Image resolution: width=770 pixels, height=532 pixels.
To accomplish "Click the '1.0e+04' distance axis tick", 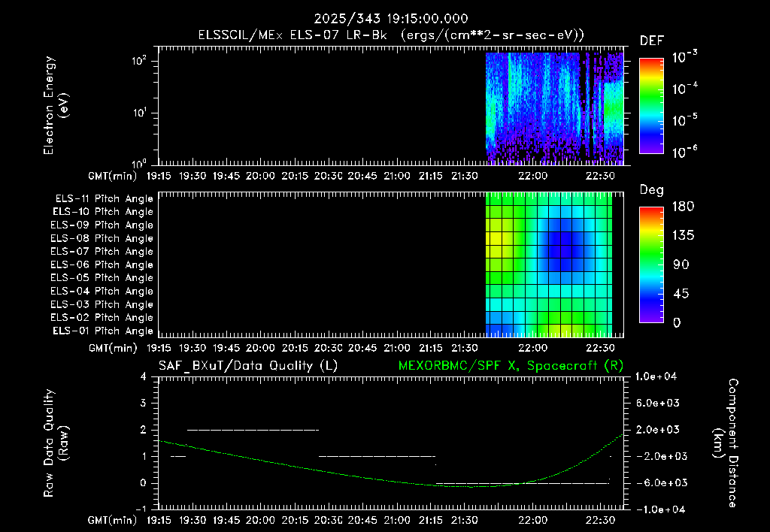I will tap(656, 377).
